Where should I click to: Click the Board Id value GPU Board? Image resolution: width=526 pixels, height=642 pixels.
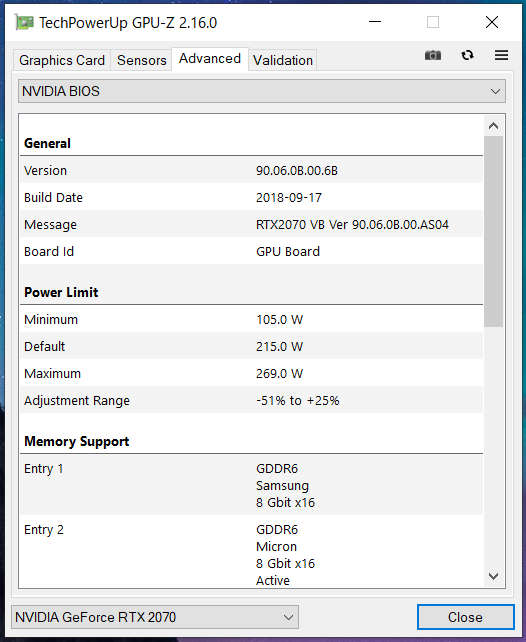point(288,251)
